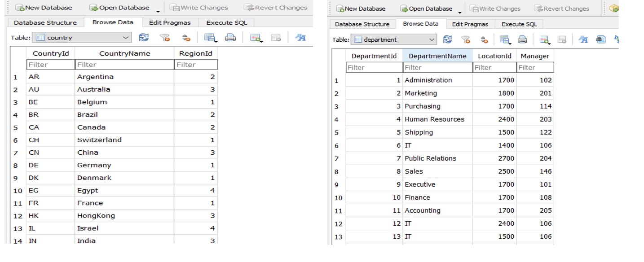Remove sort order from country table
Image resolution: width=644 pixels, height=262 pixels.
[x=186, y=38]
